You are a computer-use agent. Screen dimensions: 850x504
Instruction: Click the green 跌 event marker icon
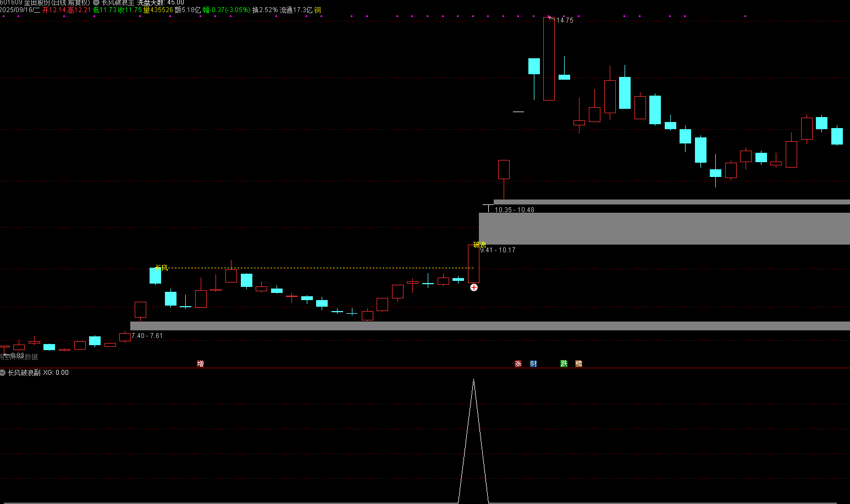pos(564,363)
